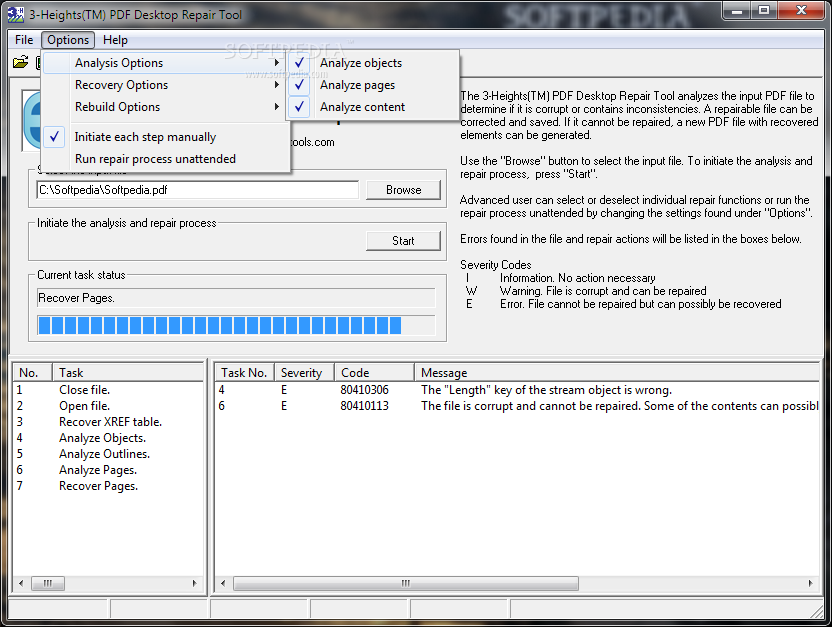Select 'Recover XREF table.' task row
This screenshot has height=627, width=832.
tap(108, 422)
